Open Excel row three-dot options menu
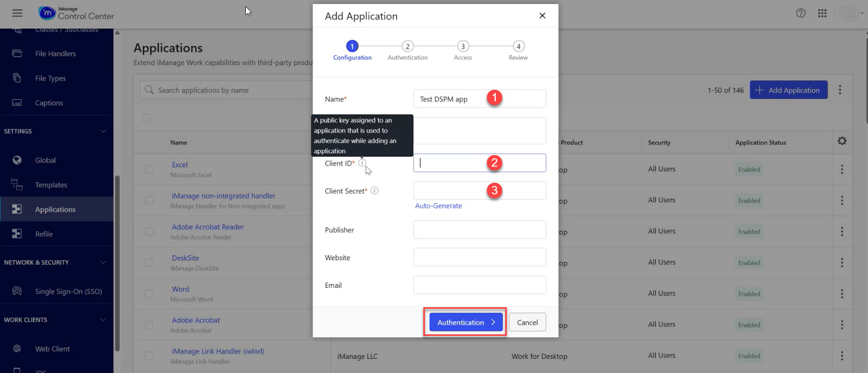Screen dimensions: 868x373 point(841,169)
